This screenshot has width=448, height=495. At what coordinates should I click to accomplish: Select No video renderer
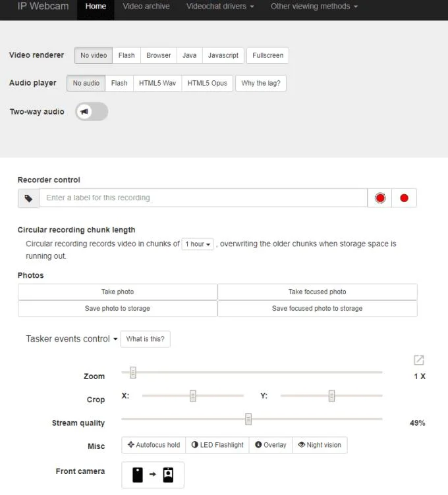[94, 55]
